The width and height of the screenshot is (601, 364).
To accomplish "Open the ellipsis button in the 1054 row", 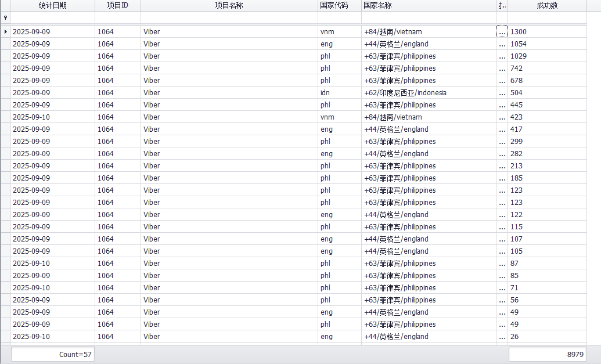I will 502,44.
